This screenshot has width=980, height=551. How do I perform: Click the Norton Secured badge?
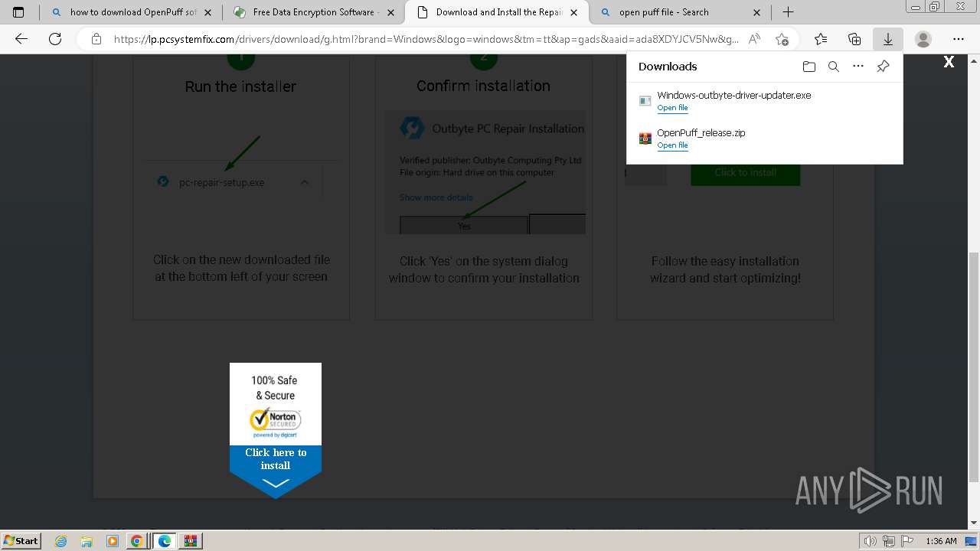click(x=276, y=421)
